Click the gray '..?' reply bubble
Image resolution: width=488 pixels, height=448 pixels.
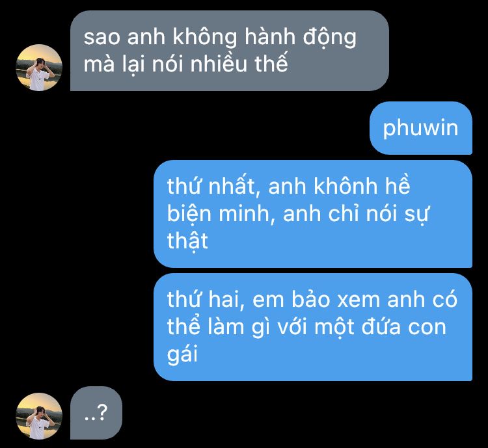pyautogui.click(x=96, y=413)
